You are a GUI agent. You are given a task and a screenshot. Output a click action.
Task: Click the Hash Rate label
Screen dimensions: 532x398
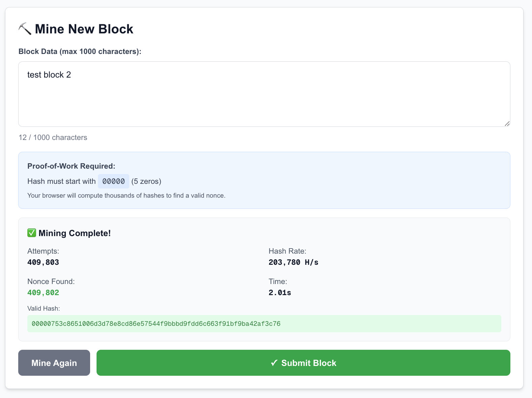coord(287,251)
